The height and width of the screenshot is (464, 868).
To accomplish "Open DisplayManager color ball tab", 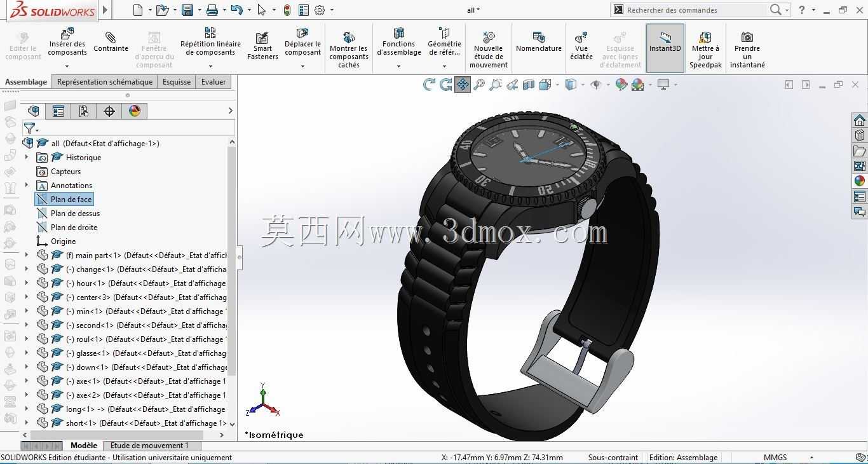I will tap(135, 111).
